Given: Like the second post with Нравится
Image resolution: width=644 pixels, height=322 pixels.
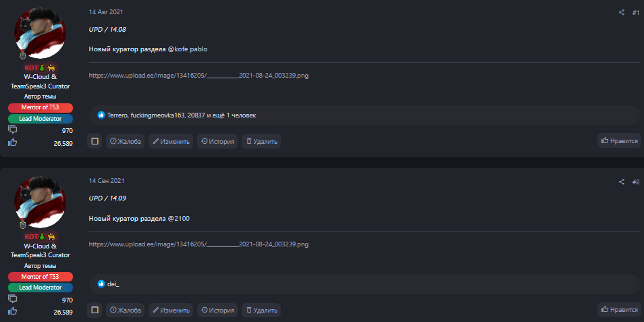Looking at the screenshot, I should coord(619,310).
